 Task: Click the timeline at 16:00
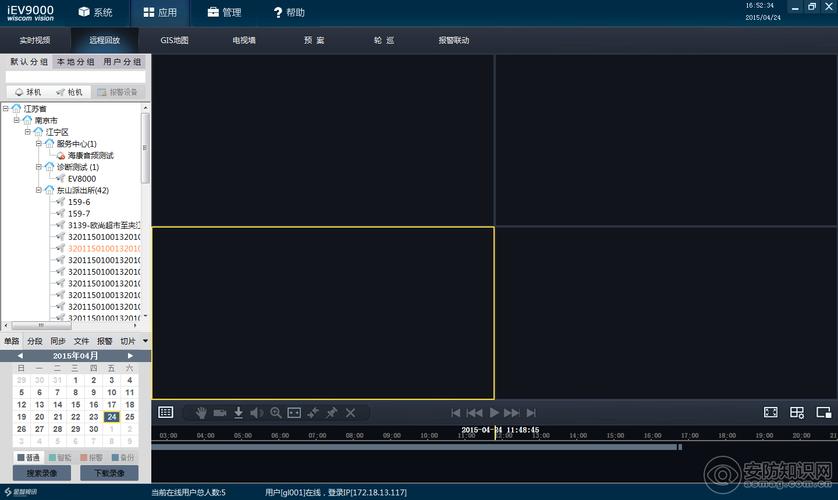[x=653, y=435]
